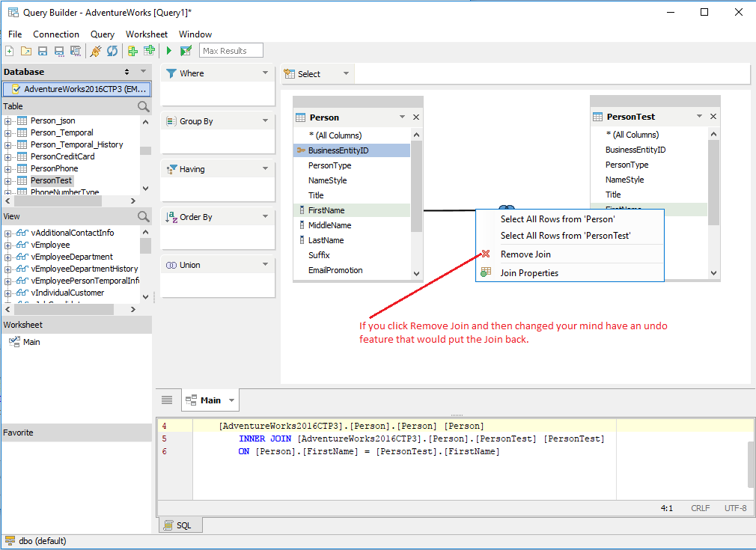Expand the vEmployee view tree node
This screenshot has width=756, height=550.
(x=8, y=245)
